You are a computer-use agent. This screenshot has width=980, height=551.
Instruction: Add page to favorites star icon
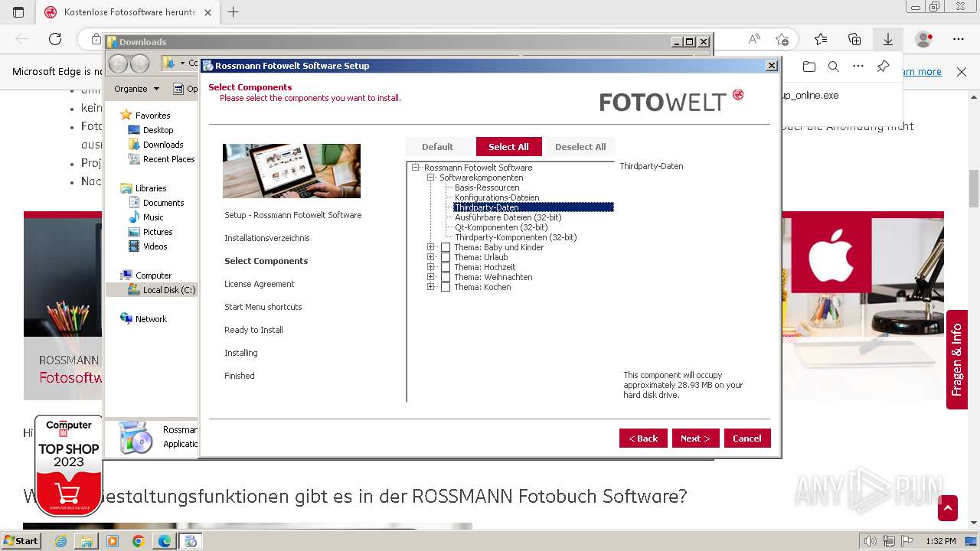tap(782, 39)
